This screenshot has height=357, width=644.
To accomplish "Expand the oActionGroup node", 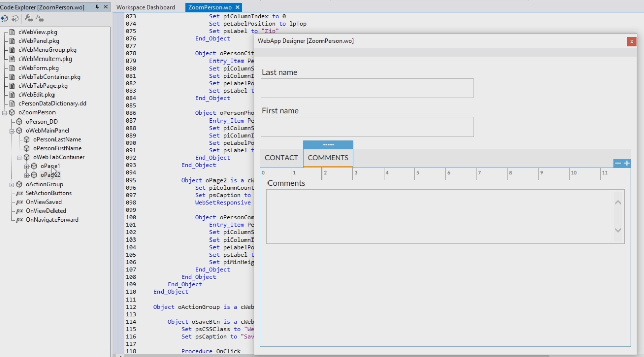I will click(x=12, y=185).
